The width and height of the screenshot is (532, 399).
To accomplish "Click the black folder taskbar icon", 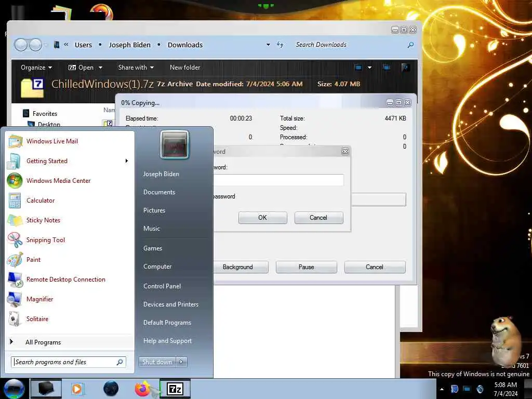I will click(x=46, y=389).
